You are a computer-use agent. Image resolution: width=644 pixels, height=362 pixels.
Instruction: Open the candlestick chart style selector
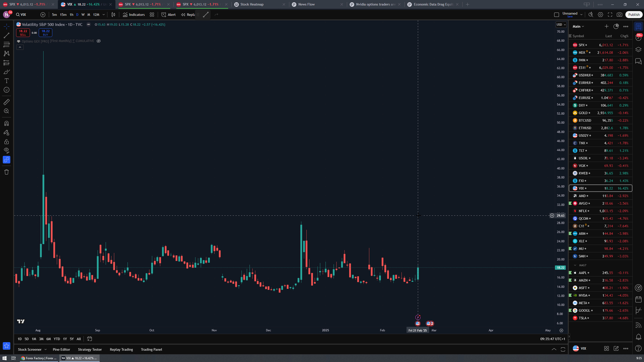(x=113, y=15)
